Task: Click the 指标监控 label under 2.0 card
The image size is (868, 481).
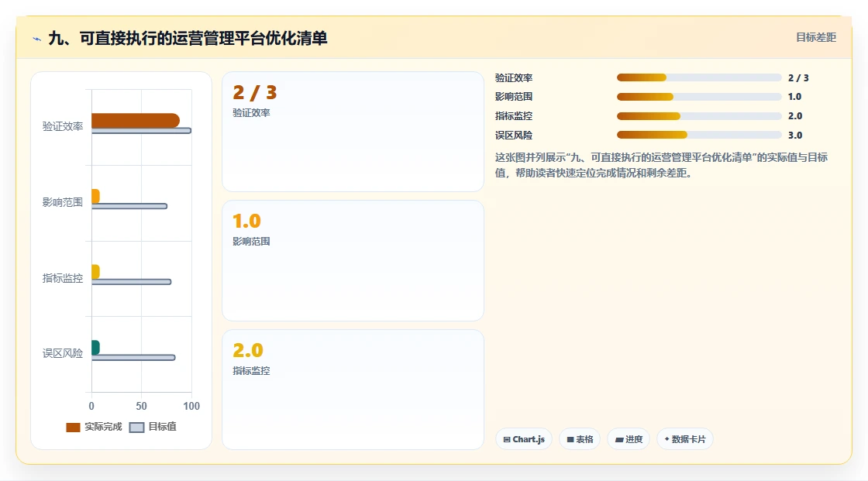Action: coord(251,371)
